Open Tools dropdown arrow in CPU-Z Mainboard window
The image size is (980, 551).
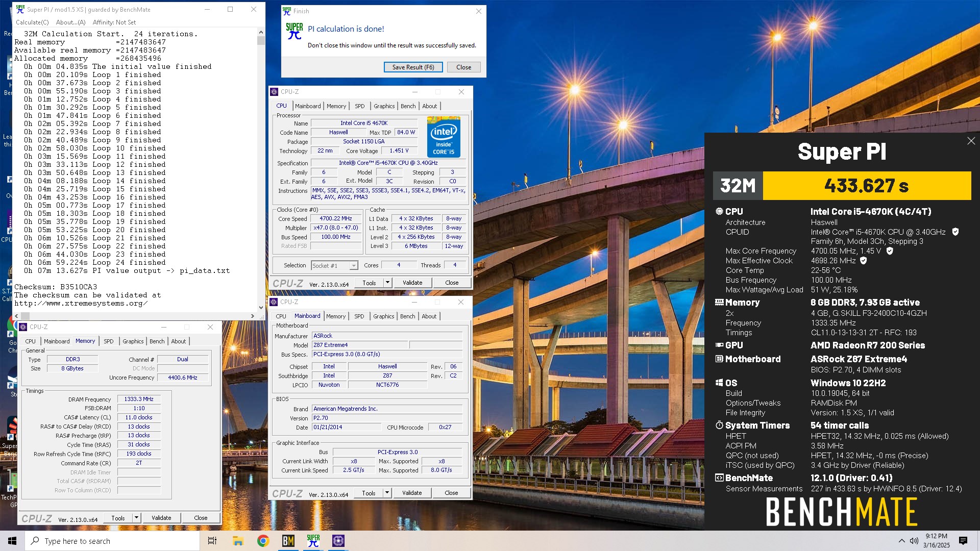(387, 493)
